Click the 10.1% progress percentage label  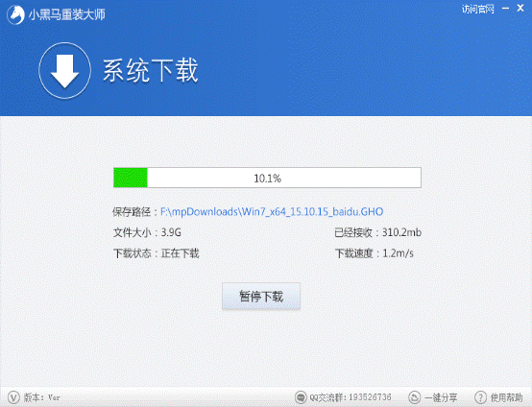pyautogui.click(x=268, y=179)
